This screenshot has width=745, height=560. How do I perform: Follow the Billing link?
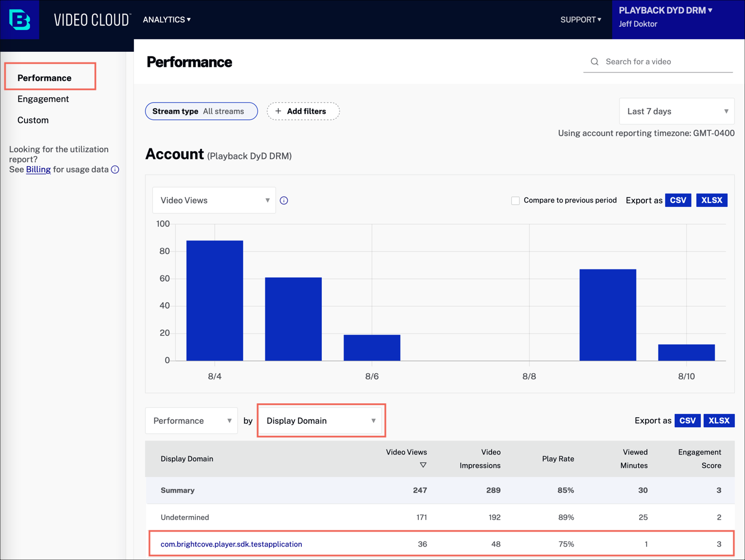(x=38, y=170)
